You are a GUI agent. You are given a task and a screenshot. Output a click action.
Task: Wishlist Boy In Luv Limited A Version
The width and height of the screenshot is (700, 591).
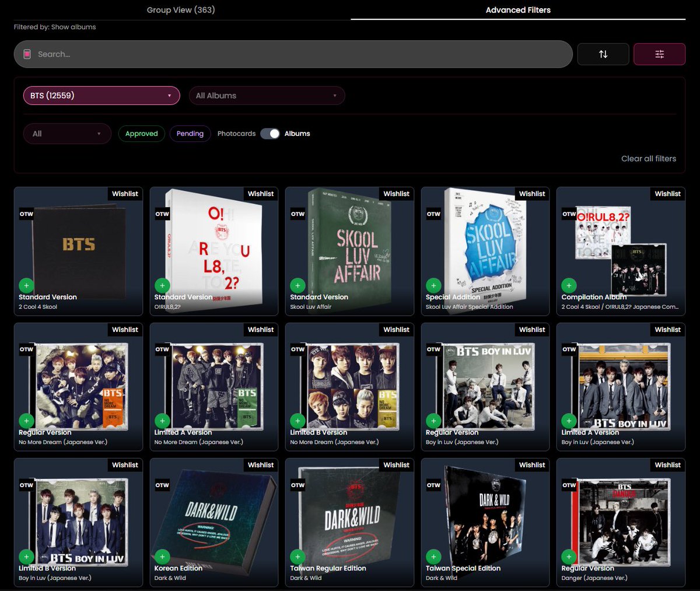coord(667,330)
